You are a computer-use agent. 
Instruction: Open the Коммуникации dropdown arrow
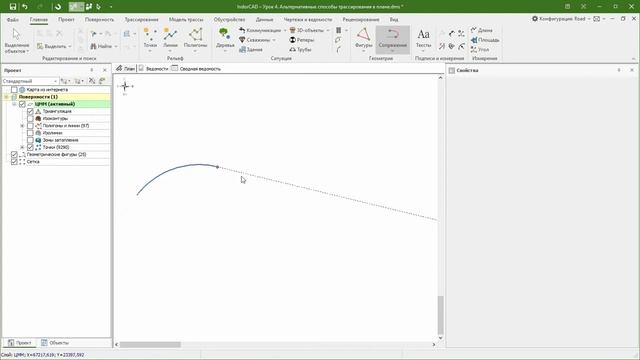click(284, 31)
